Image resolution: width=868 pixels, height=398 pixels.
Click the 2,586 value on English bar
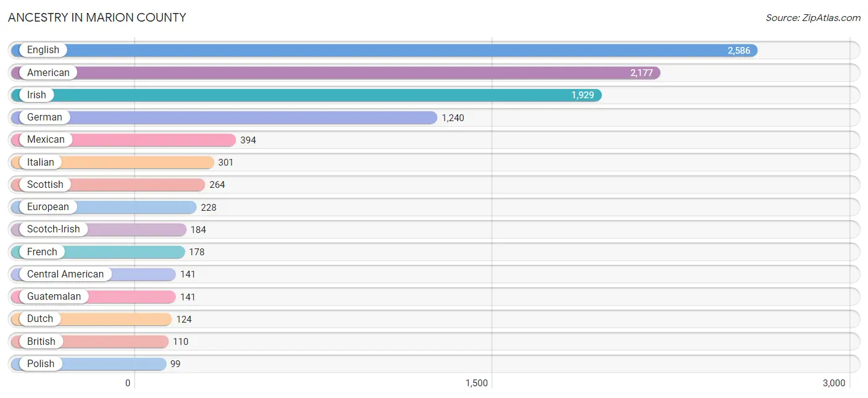[739, 51]
